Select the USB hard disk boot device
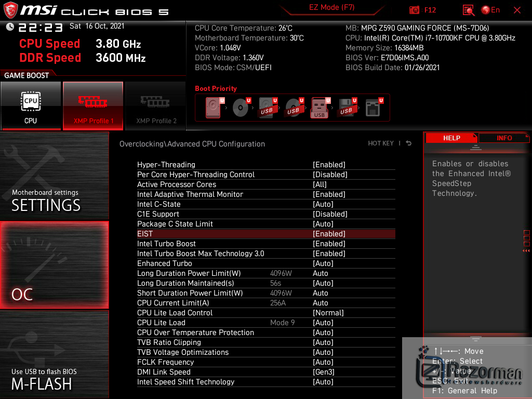Viewport: 532px width, 399px height. [x=268, y=108]
